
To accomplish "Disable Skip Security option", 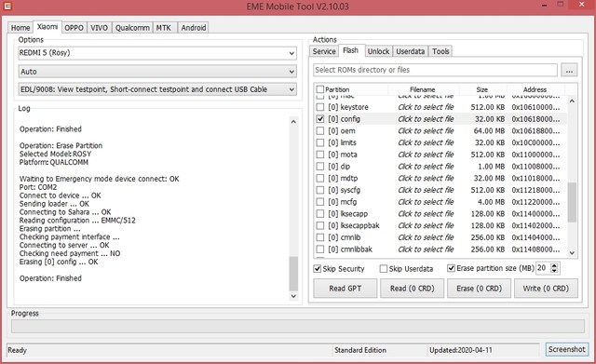I will 317,269.
